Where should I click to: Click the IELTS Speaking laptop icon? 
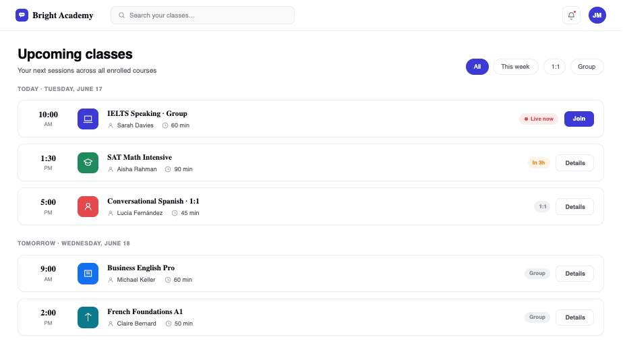88,119
